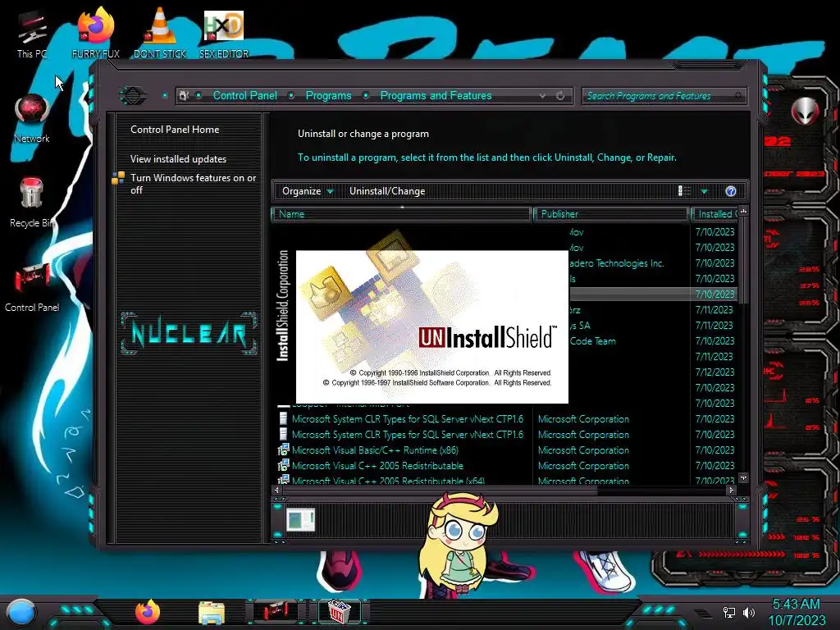Image resolution: width=840 pixels, height=630 pixels.
Task: Sort by the Installed On column header
Action: (714, 214)
